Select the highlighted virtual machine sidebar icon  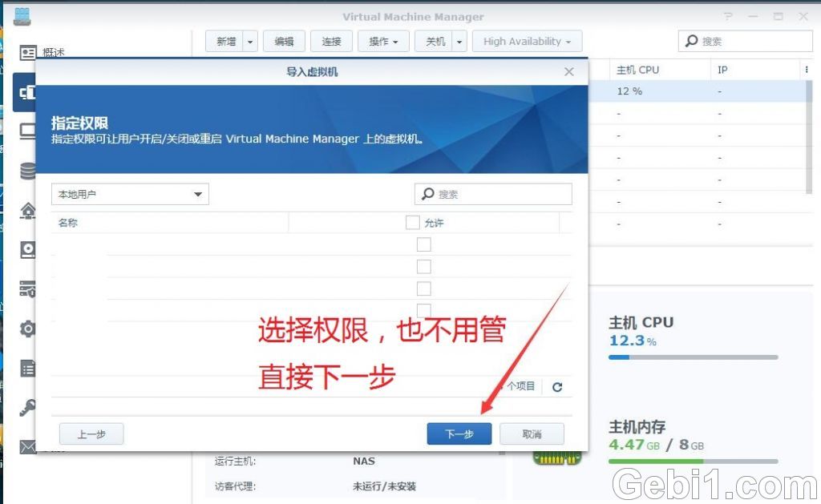coord(28,91)
